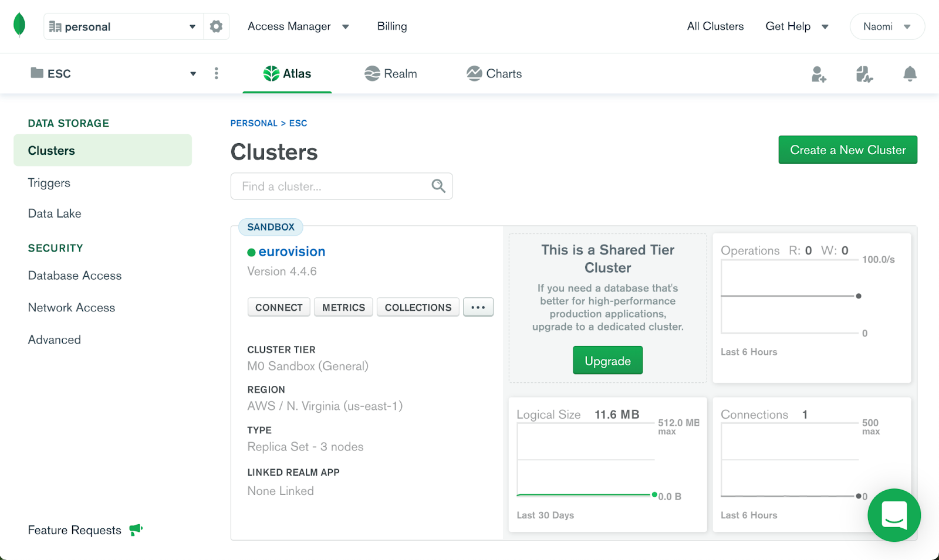Viewport: 939px width, 560px height.
Task: Open organization settings gear icon
Action: (x=216, y=26)
